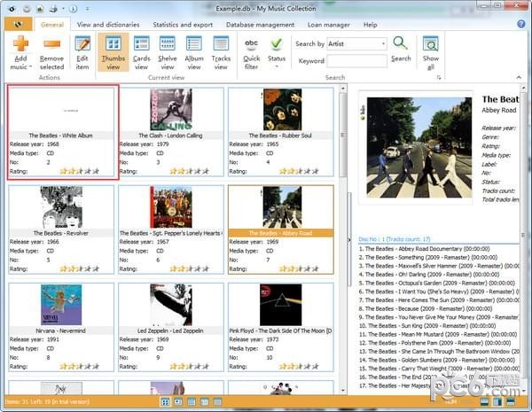Click the printer icon in quick access toolbar
Viewport: 532px width, 412px height.
pos(53,9)
